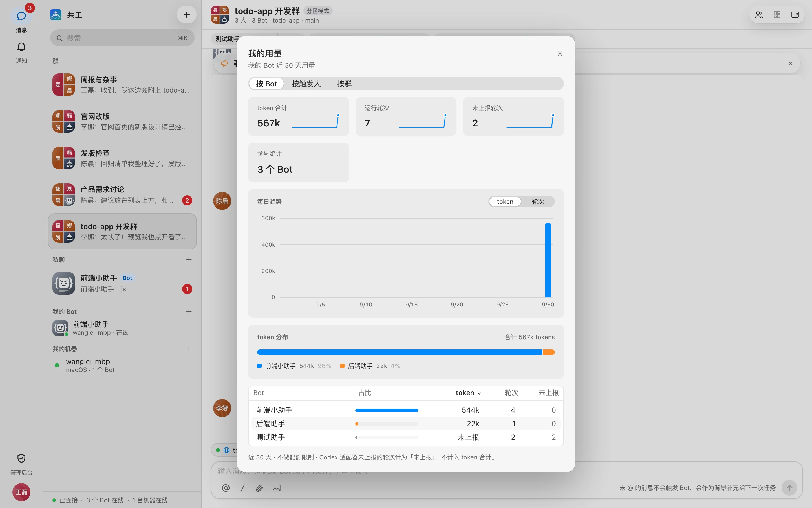This screenshot has width=812, height=508.
Task: Add a new Bot under 我的 Bot
Action: point(189,312)
